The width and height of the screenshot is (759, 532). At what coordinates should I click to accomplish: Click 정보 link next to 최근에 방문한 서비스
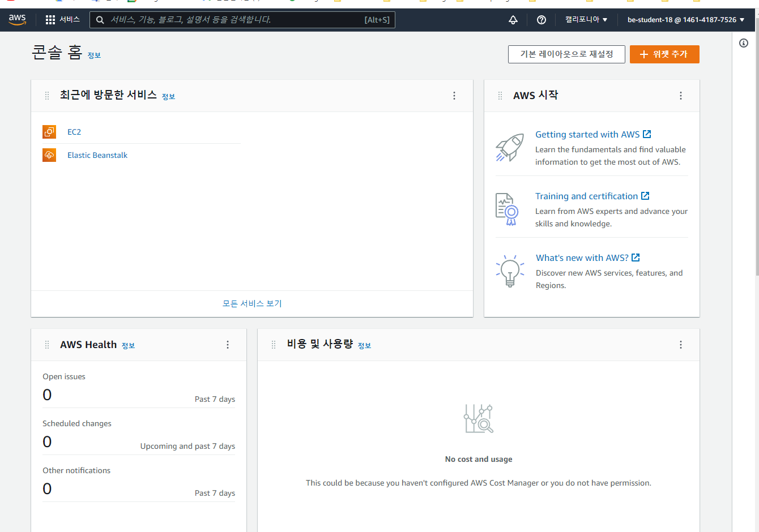click(168, 97)
